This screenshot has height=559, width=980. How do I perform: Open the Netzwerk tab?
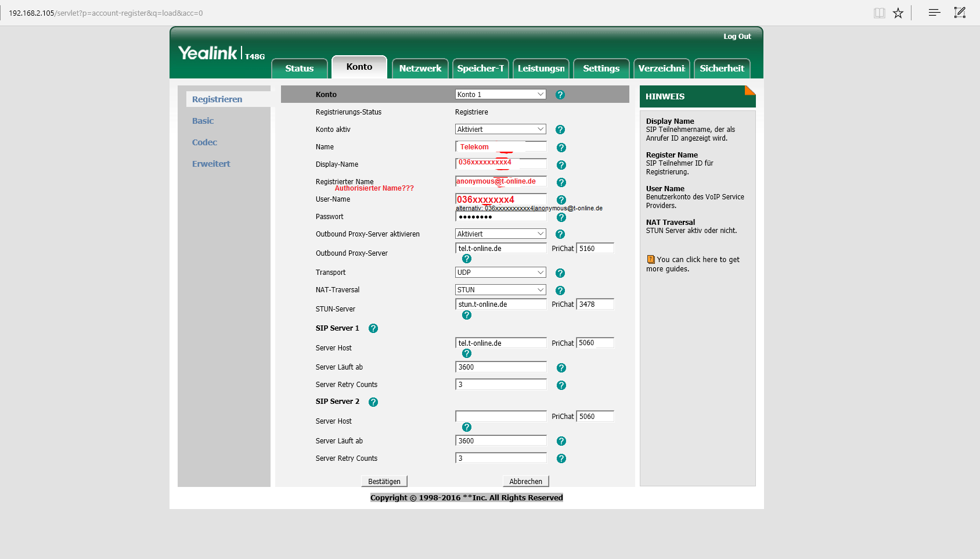[x=420, y=69]
